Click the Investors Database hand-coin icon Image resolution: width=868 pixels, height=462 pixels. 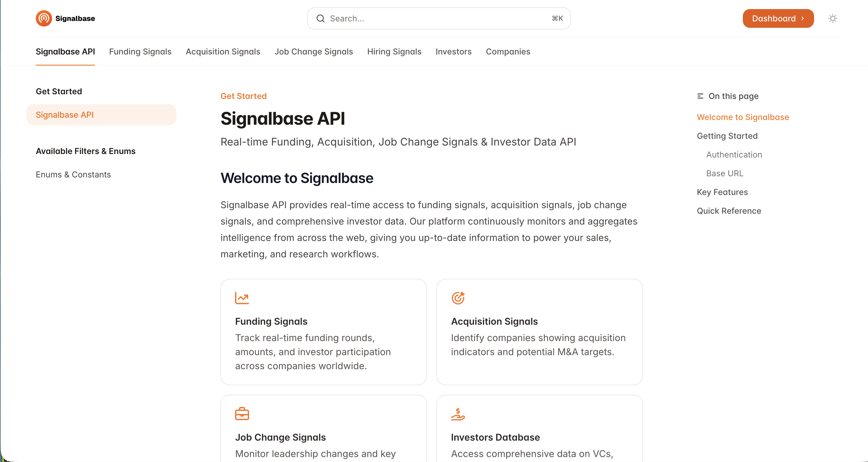458,414
